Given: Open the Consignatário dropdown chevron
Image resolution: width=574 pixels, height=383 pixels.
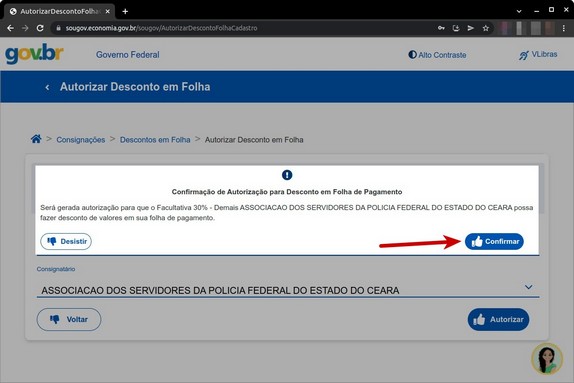Looking at the screenshot, I should click(528, 287).
